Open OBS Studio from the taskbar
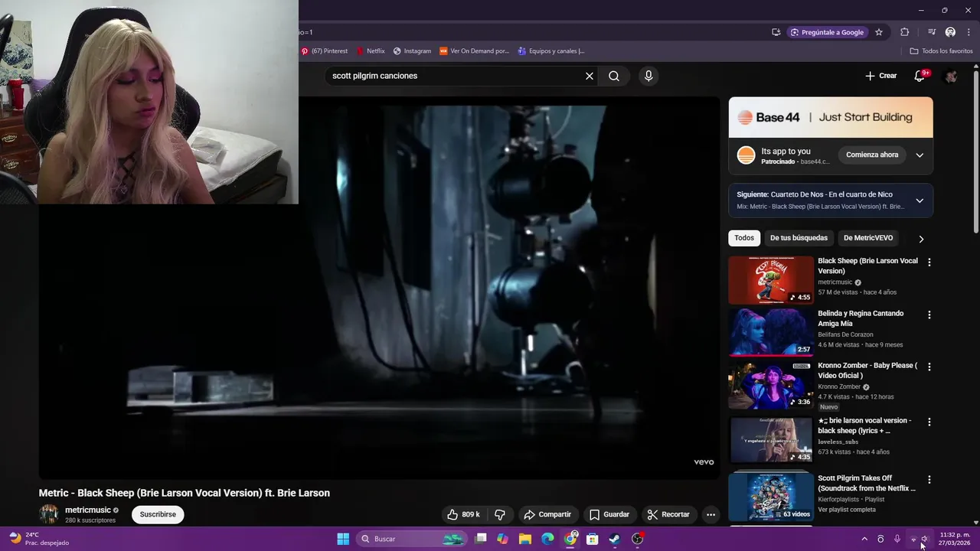The image size is (980, 551). [x=638, y=539]
